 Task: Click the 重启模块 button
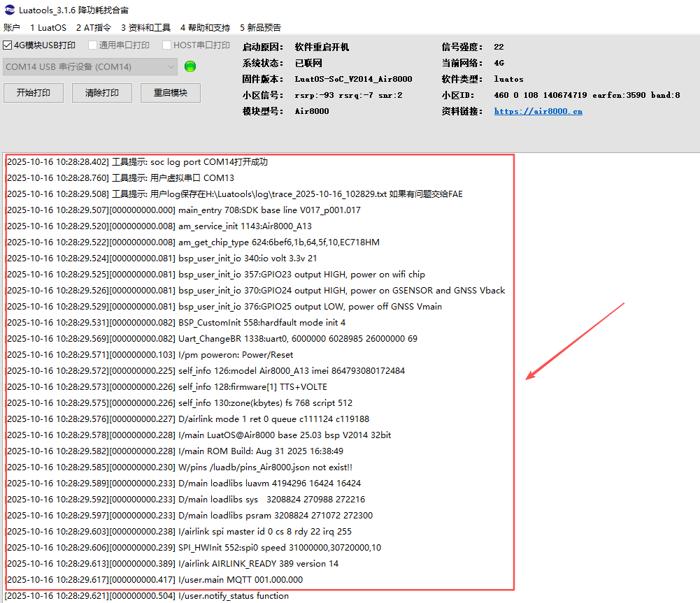click(x=171, y=93)
